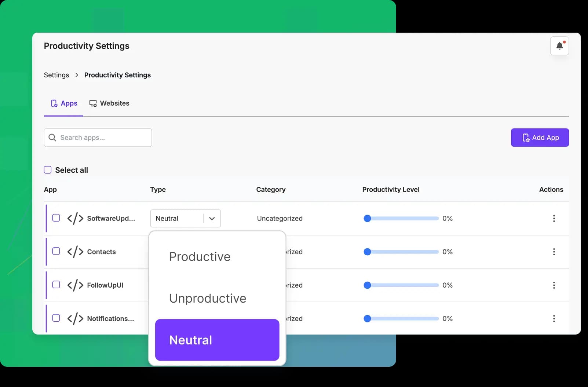Click the Add App button

(540, 138)
